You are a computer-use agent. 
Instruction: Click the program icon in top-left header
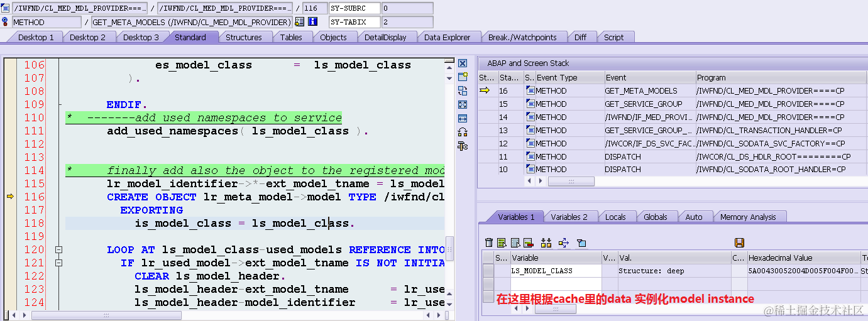[6, 8]
